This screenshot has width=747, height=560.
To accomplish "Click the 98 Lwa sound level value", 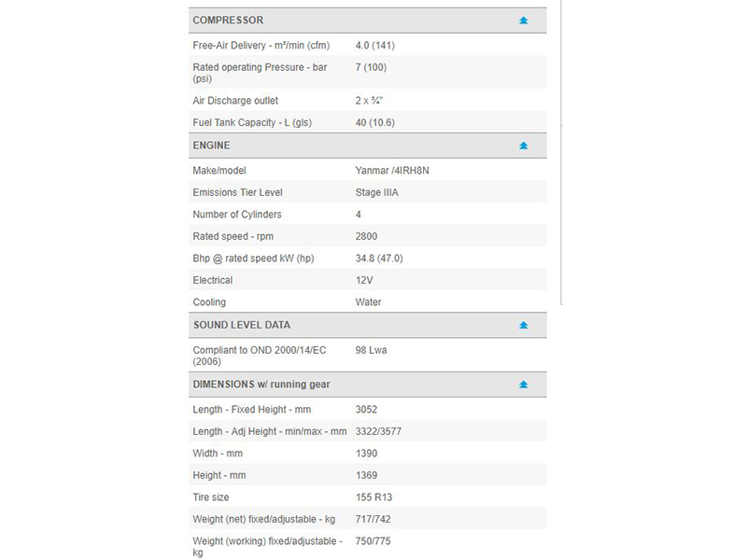I will [x=373, y=350].
